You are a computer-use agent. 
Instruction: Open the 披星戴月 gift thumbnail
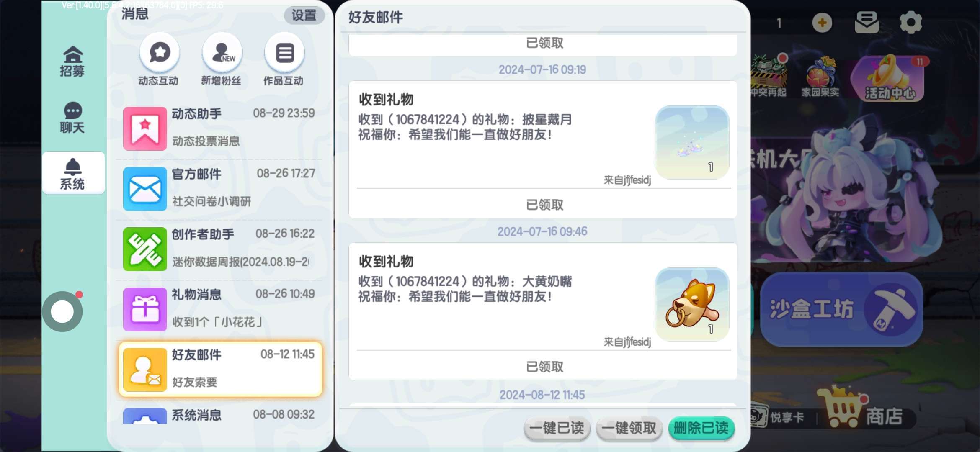coord(692,142)
